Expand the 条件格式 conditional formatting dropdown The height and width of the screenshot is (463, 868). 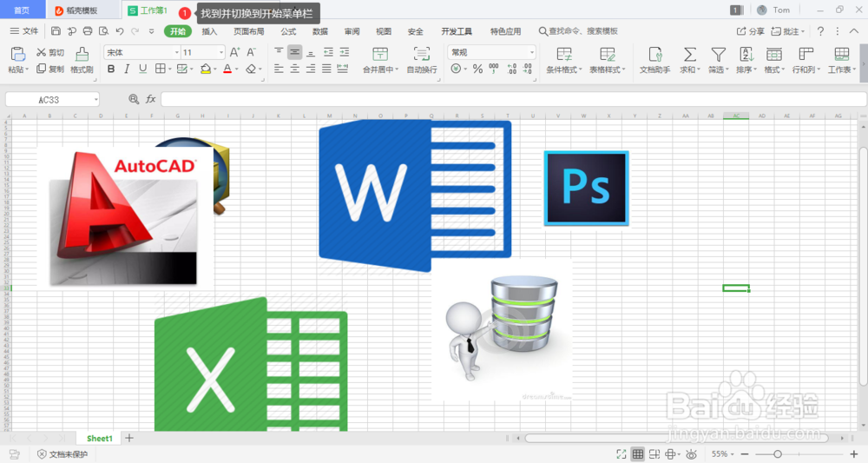click(x=580, y=69)
